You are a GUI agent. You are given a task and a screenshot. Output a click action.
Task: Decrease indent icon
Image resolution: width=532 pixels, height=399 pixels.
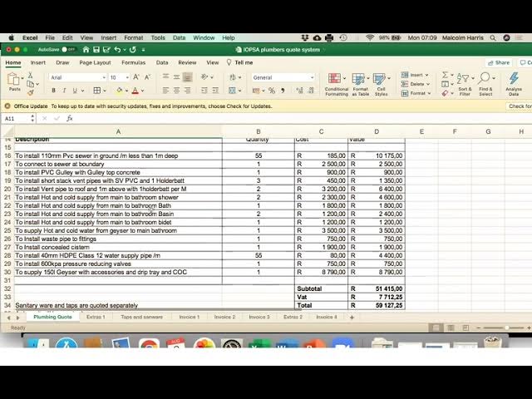204,91
